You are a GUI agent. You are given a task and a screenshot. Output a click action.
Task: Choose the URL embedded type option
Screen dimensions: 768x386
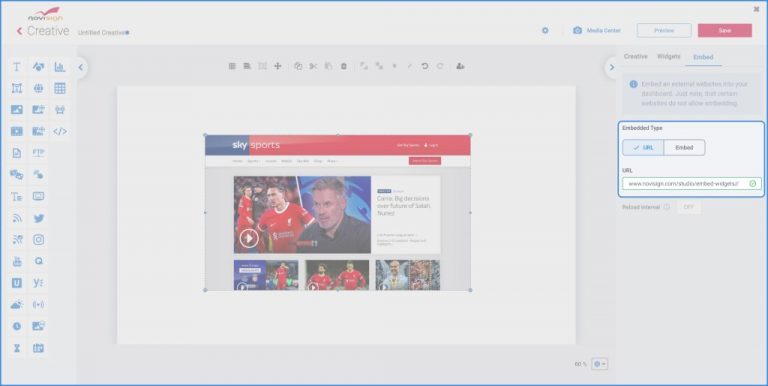click(x=643, y=147)
